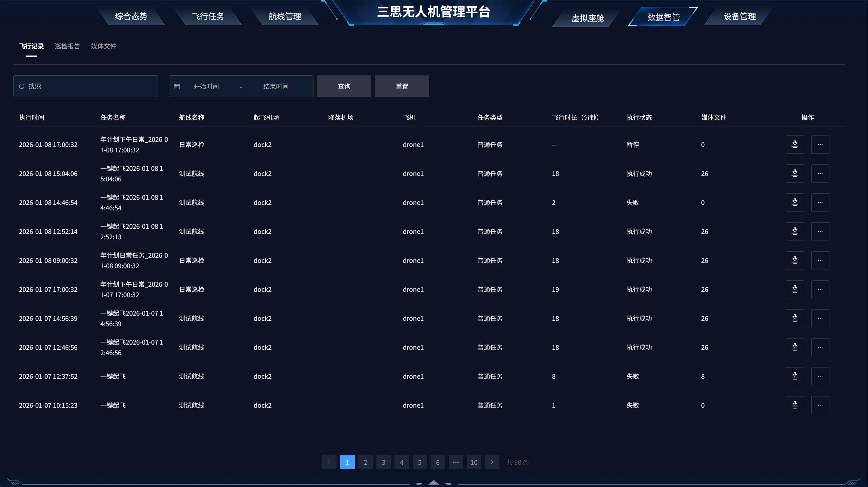Open more actions for 2026-01-07 12:37:52 row
The width and height of the screenshot is (868, 487).
point(820,376)
